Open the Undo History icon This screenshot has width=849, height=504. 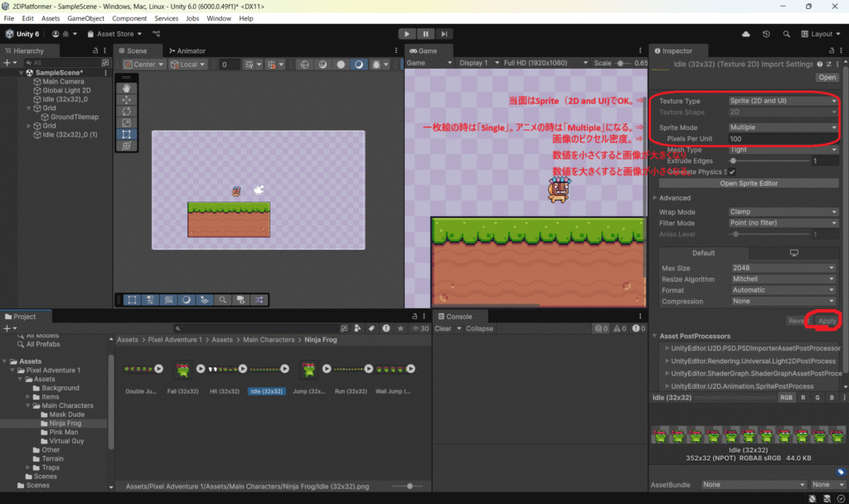coord(766,33)
